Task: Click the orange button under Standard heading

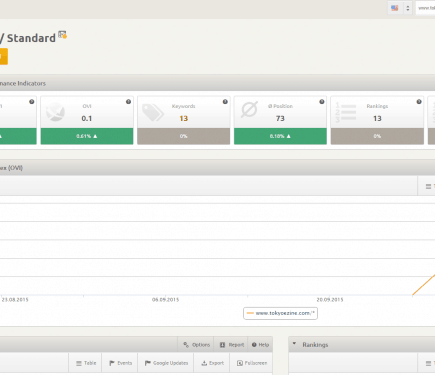Action: tap(4, 56)
